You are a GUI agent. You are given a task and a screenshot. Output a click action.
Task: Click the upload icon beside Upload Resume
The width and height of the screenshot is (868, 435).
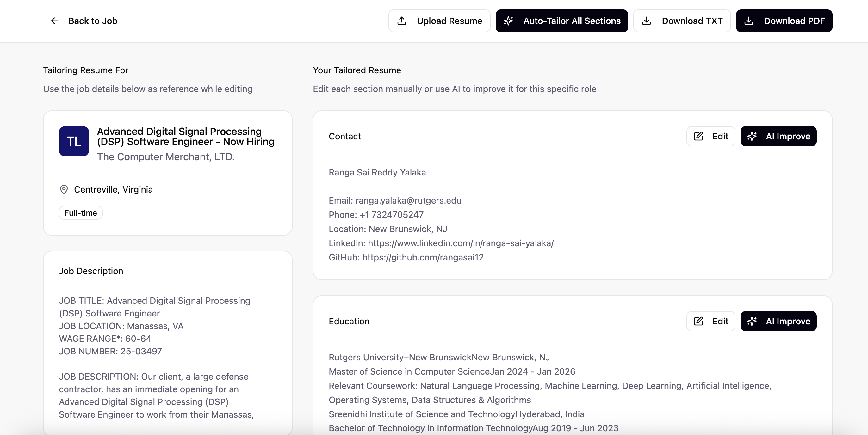pos(402,21)
